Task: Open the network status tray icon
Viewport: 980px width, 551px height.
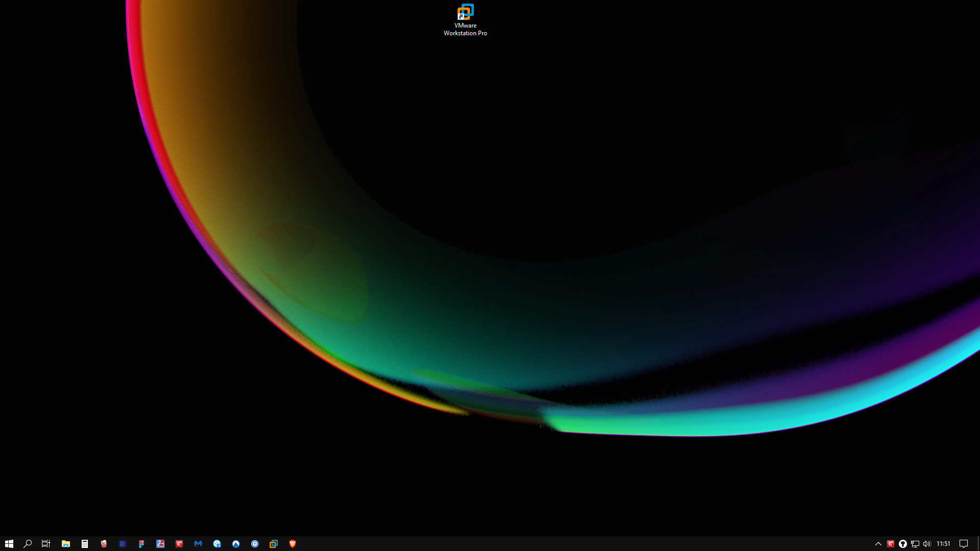Action: [x=915, y=544]
